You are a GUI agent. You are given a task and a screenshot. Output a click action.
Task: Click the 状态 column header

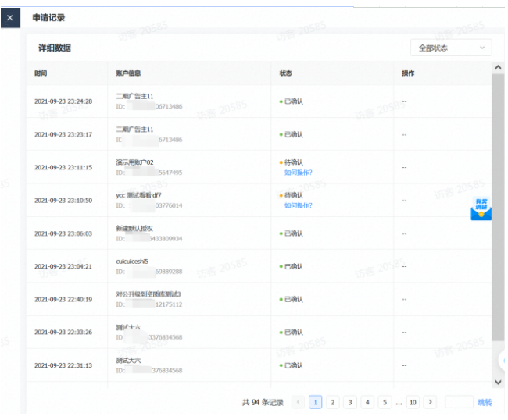(286, 73)
